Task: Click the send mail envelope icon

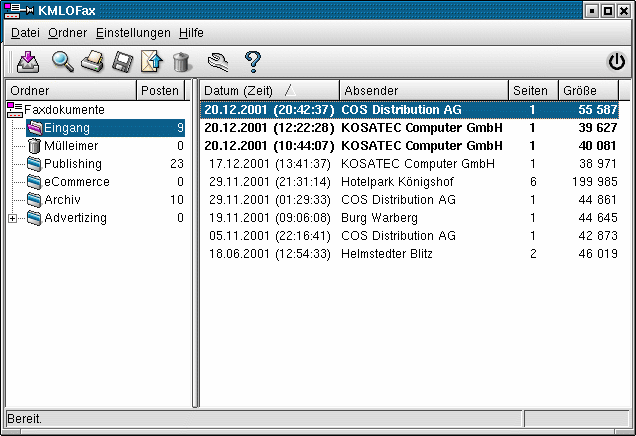Action: [152, 62]
